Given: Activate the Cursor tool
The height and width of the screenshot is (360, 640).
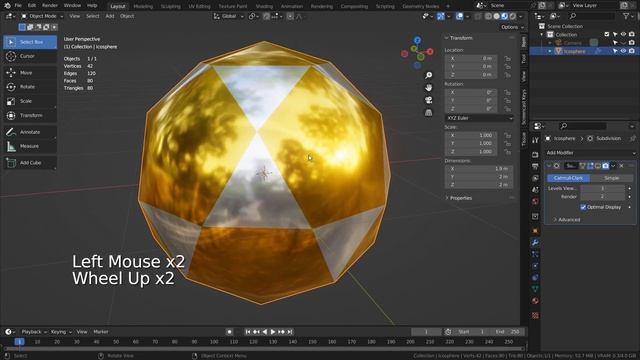Looking at the screenshot, I should [30, 56].
